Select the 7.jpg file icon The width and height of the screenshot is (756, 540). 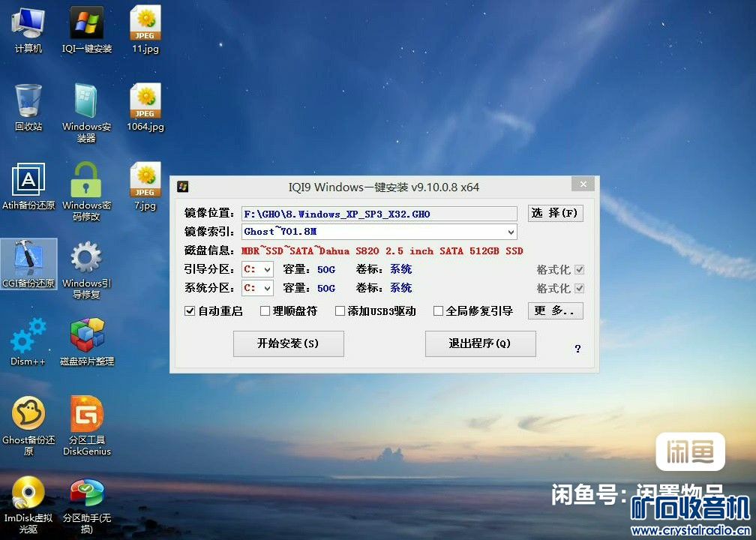(145, 187)
